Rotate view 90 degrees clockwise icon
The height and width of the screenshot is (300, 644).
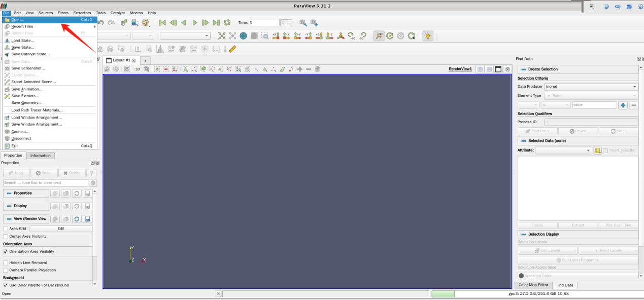tap(351, 36)
